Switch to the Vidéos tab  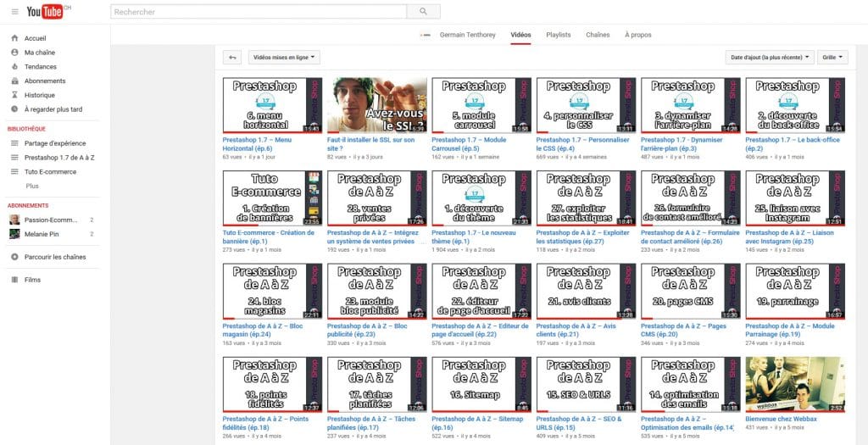(x=520, y=35)
